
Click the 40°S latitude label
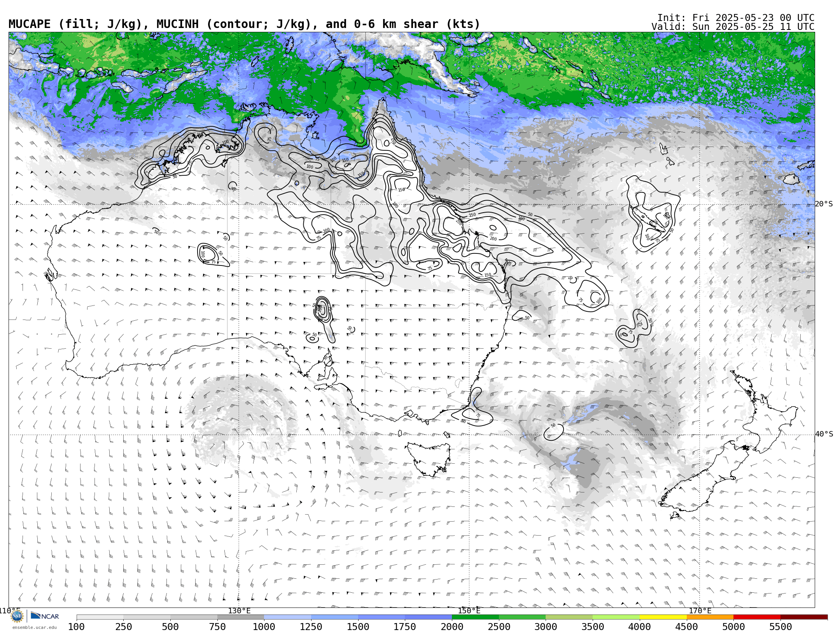pos(824,434)
